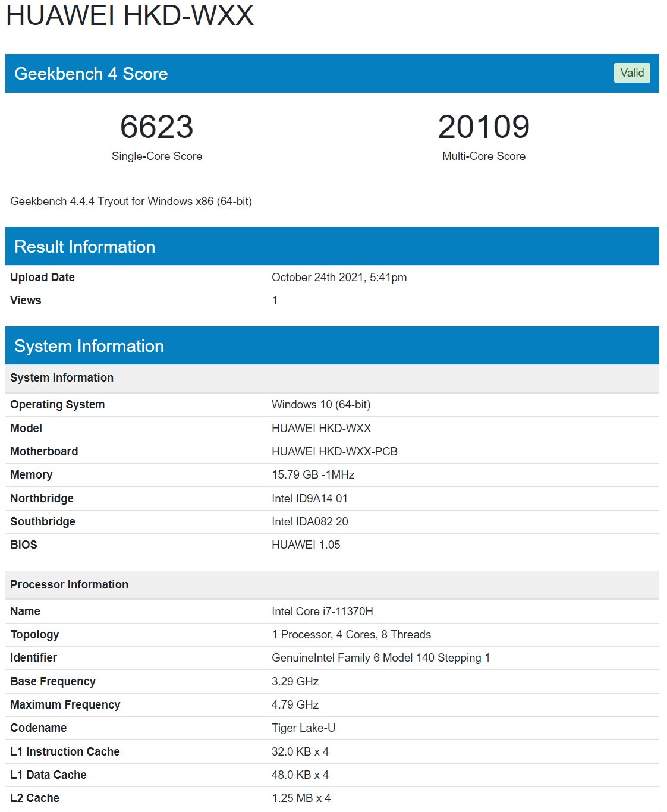Click the L1 Instruction Cache label

65,751
